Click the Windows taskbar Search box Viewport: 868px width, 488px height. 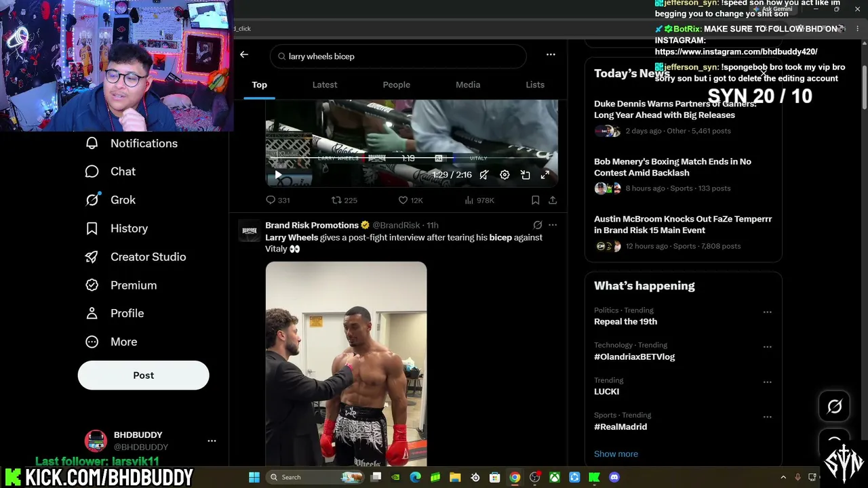(315, 477)
